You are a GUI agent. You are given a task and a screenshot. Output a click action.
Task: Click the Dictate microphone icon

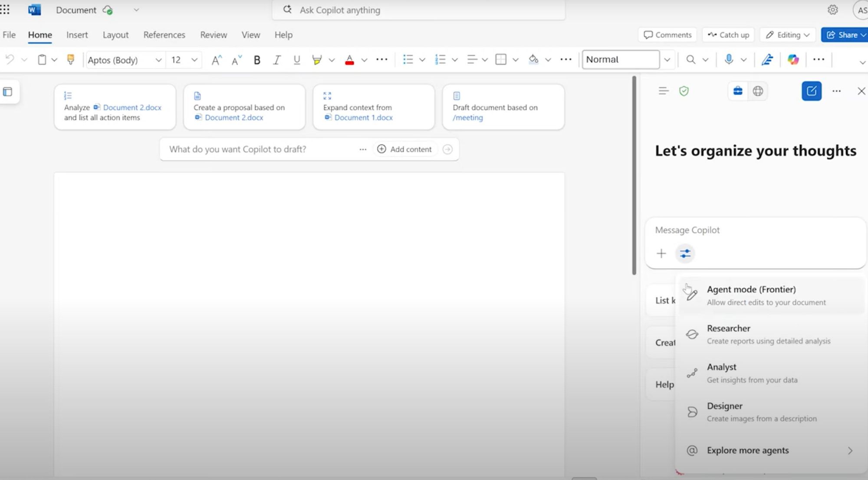tap(729, 59)
